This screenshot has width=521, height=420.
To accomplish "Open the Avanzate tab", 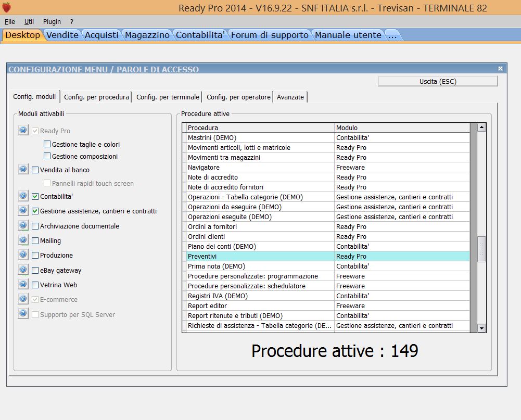I will 290,97.
